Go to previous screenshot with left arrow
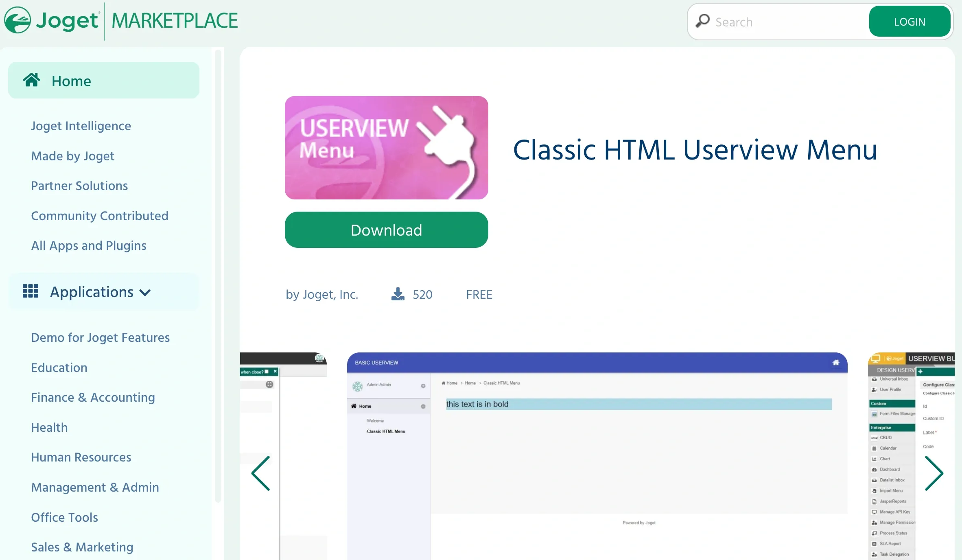Image resolution: width=962 pixels, height=560 pixels. click(x=260, y=473)
